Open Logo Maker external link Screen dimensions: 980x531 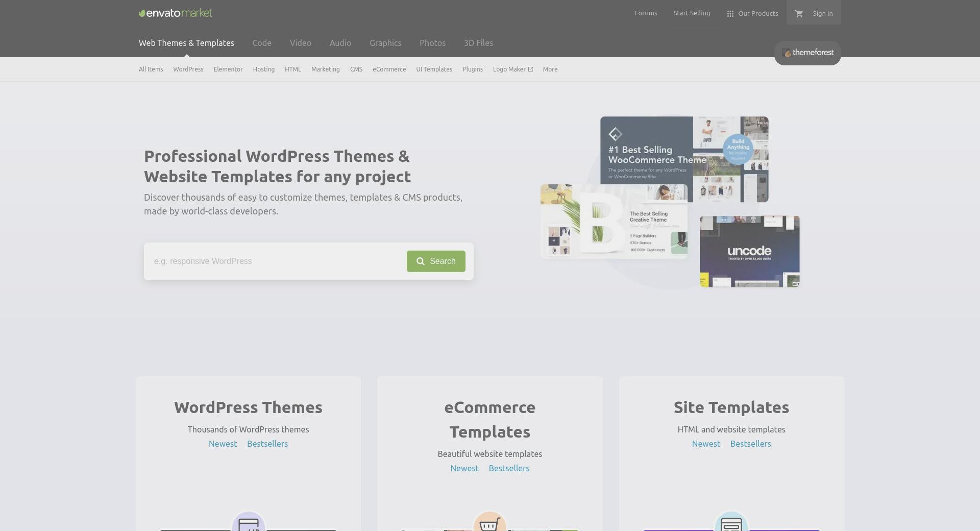coord(513,69)
